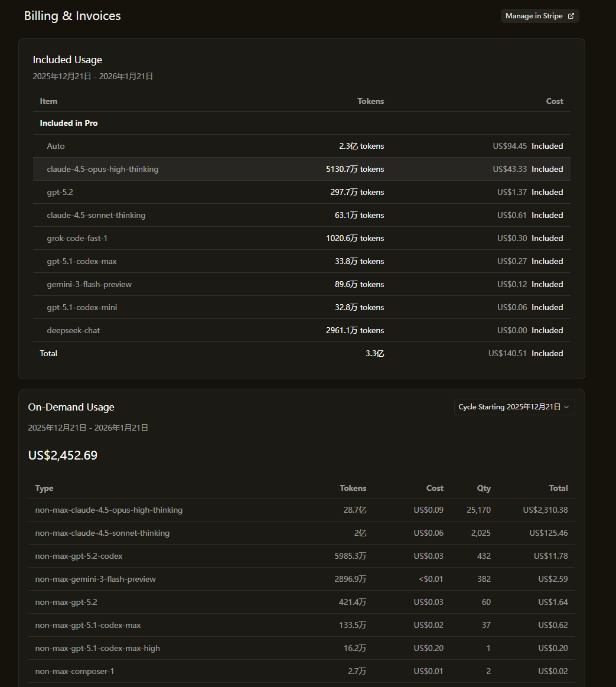
Task: Select the deepseek-chat usage row
Action: (x=74, y=330)
